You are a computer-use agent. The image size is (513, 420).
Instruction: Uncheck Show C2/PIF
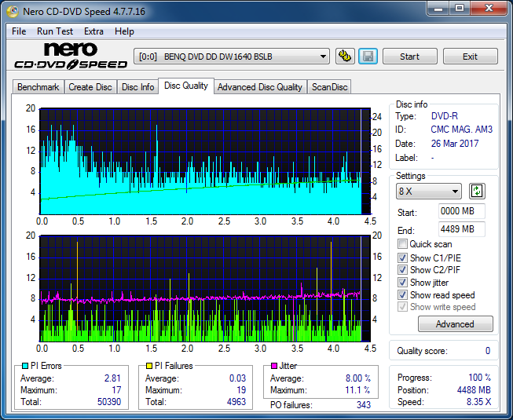[x=402, y=270]
